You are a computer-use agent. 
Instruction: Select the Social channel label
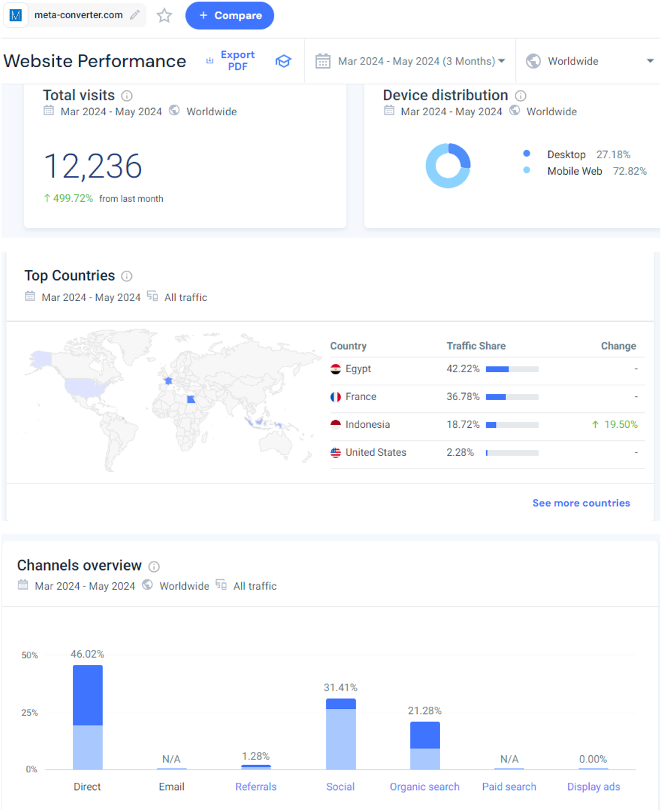340,787
